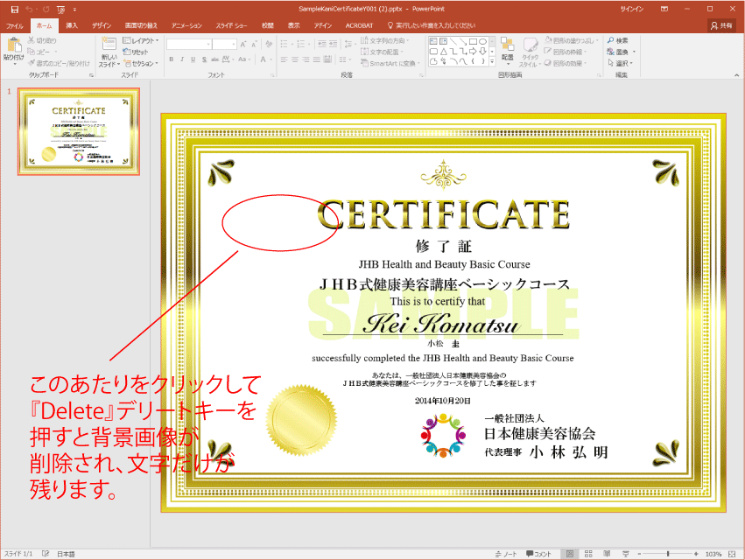Toggle Strikethrough formatting
The width and height of the screenshot is (745, 560).
coord(215,59)
